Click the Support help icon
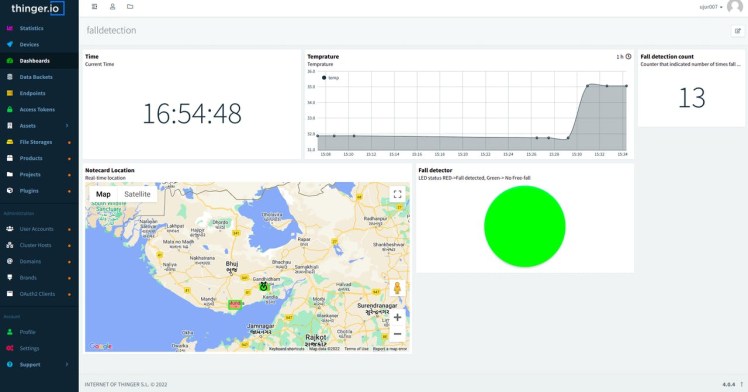748x392 pixels. click(x=10, y=364)
